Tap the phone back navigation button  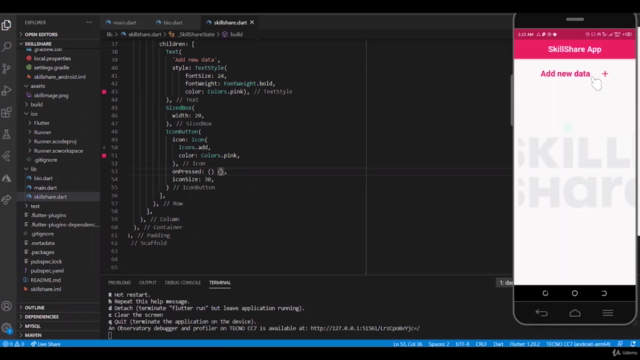click(x=541, y=313)
